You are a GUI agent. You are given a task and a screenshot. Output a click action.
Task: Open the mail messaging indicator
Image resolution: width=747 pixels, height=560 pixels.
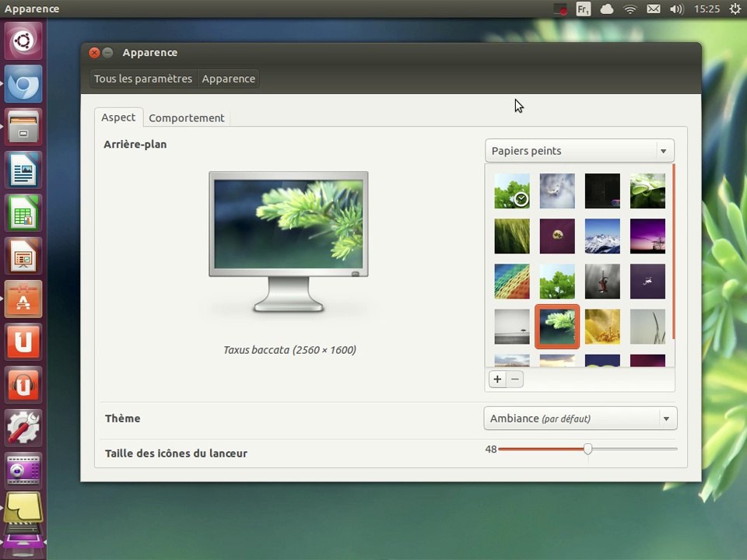tap(653, 9)
